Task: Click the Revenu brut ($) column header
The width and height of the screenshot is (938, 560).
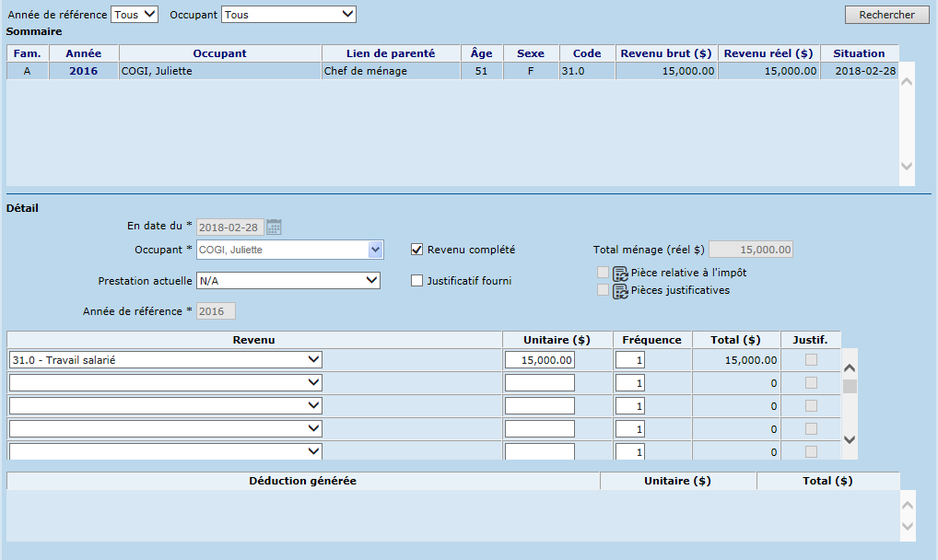Action: pos(667,53)
